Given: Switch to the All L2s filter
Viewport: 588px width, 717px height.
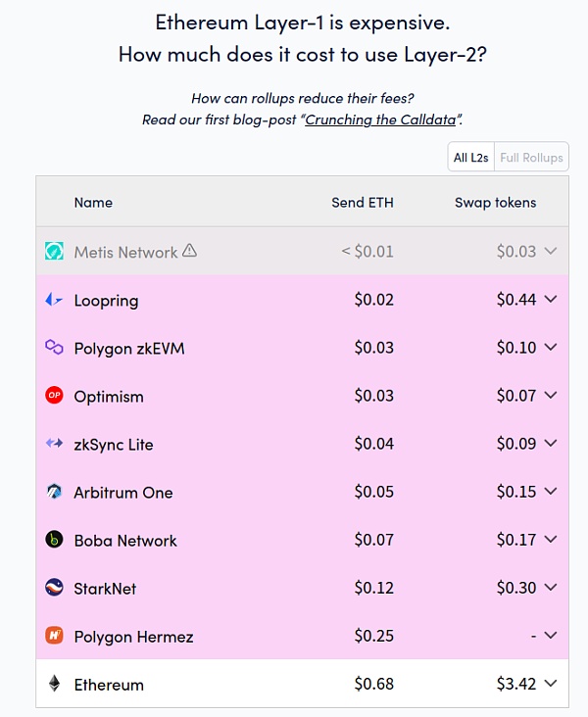Looking at the screenshot, I should click(470, 158).
